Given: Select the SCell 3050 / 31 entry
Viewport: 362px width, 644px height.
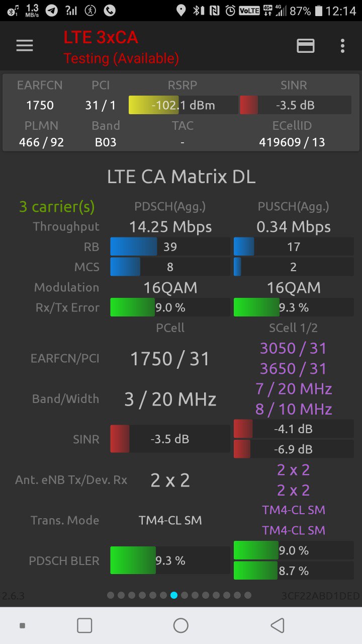Looking at the screenshot, I should (x=293, y=348).
